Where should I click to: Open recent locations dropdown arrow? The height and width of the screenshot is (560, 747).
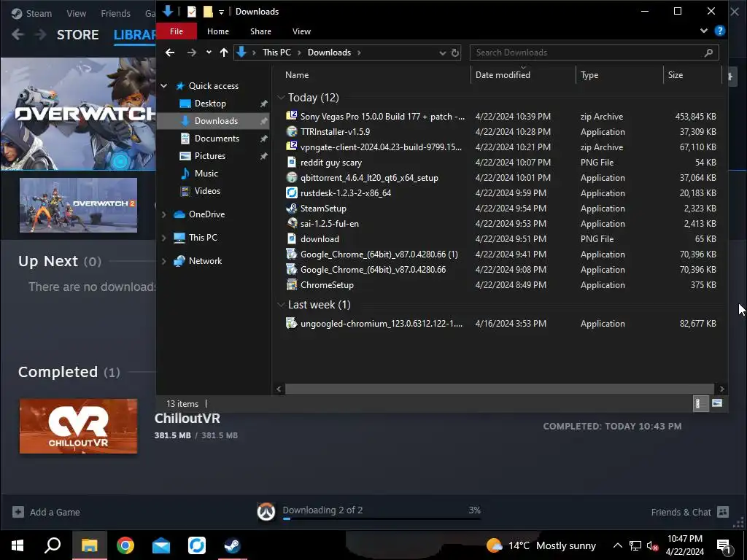pyautogui.click(x=209, y=52)
